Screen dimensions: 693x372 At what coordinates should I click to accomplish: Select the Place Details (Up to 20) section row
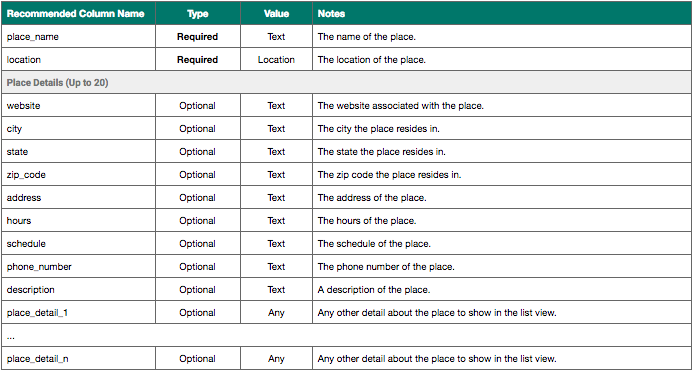346,83
